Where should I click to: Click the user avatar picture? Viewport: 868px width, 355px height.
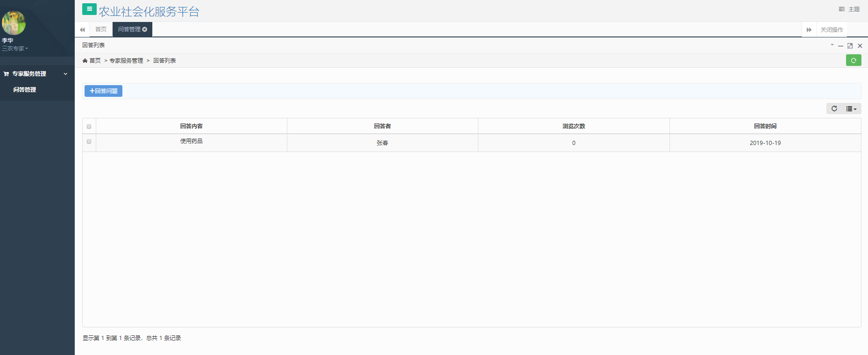pyautogui.click(x=14, y=23)
